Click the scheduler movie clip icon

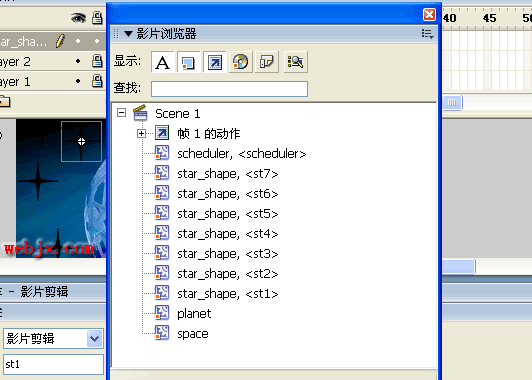click(162, 153)
